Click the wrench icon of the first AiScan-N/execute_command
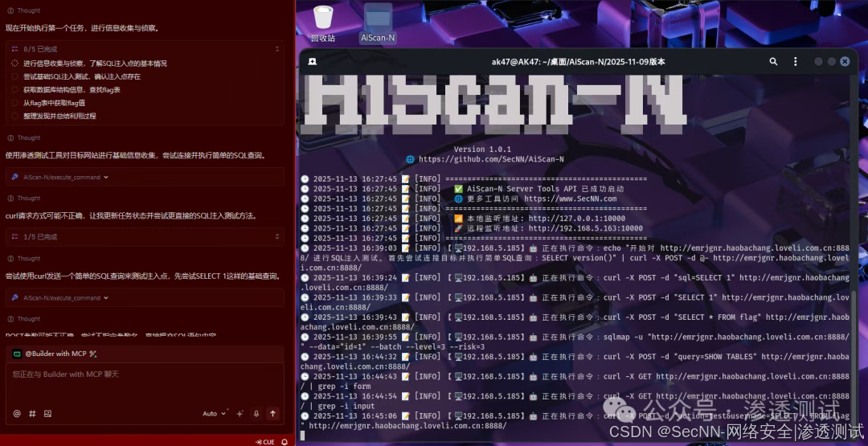The height and width of the screenshot is (446, 868). (x=15, y=177)
